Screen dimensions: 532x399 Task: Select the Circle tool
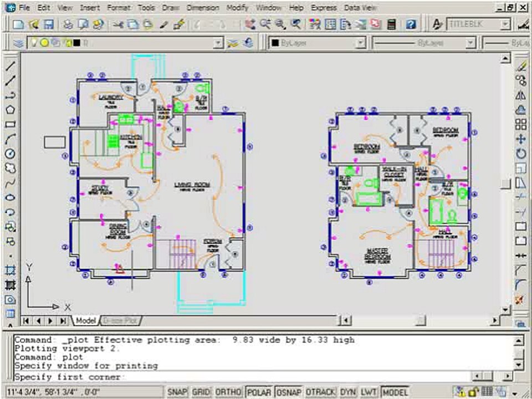click(x=10, y=154)
